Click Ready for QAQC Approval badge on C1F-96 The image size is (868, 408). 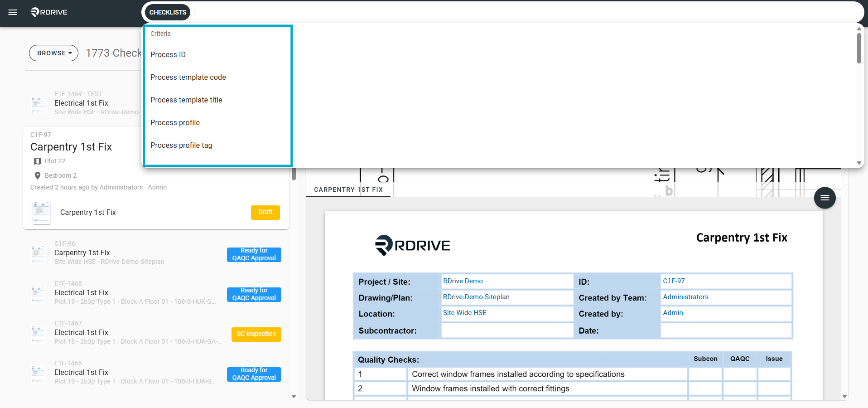[x=254, y=254]
